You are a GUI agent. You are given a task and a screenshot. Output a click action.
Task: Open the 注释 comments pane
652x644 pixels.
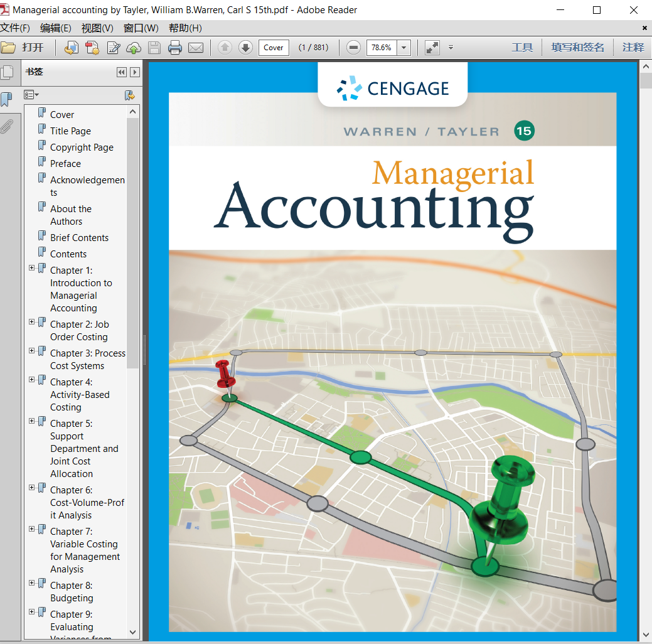[x=633, y=48]
